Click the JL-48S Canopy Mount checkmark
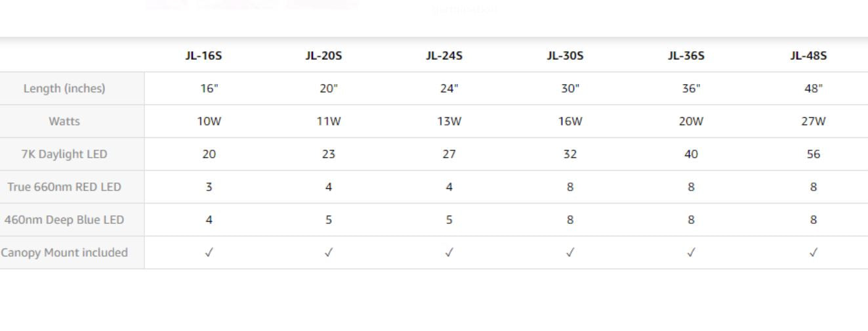The width and height of the screenshot is (868, 331). click(814, 253)
